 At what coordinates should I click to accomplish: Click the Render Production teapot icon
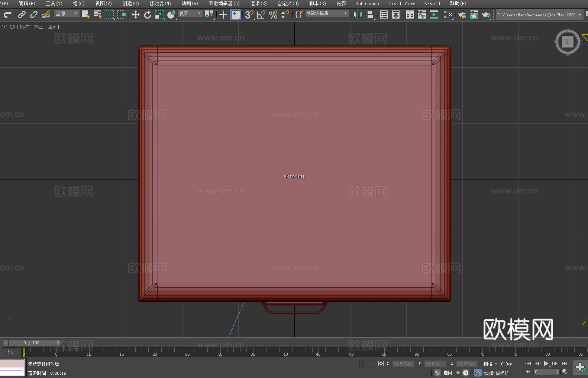pyautogui.click(x=486, y=14)
